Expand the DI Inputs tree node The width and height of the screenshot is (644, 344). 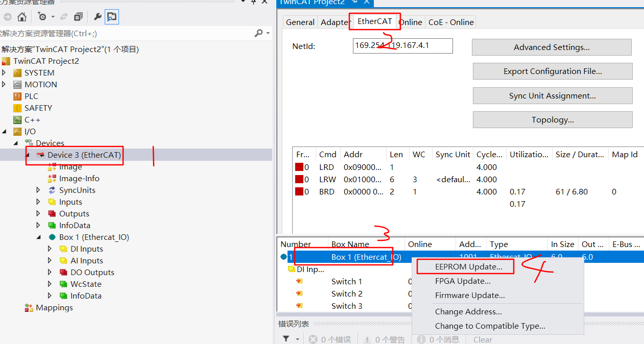pyautogui.click(x=50, y=249)
